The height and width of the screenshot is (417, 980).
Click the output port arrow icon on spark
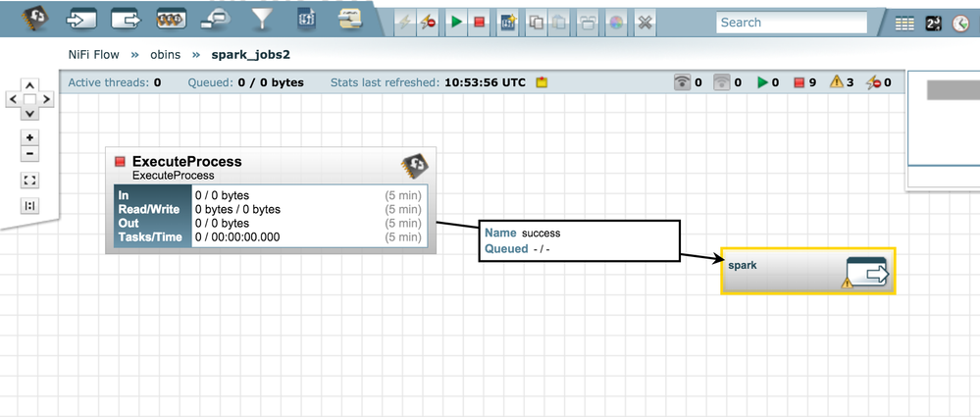[867, 272]
